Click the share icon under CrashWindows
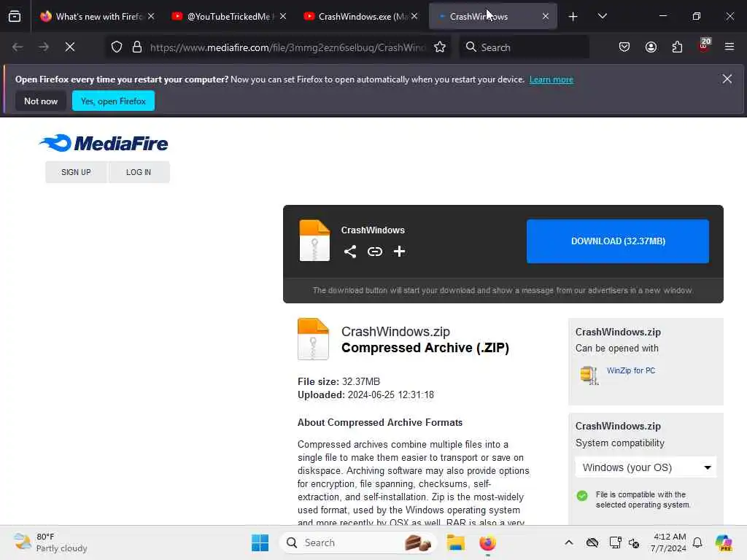 click(350, 252)
